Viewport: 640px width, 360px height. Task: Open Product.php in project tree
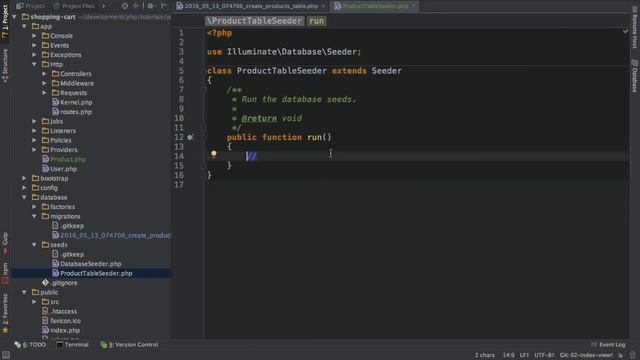click(68, 159)
